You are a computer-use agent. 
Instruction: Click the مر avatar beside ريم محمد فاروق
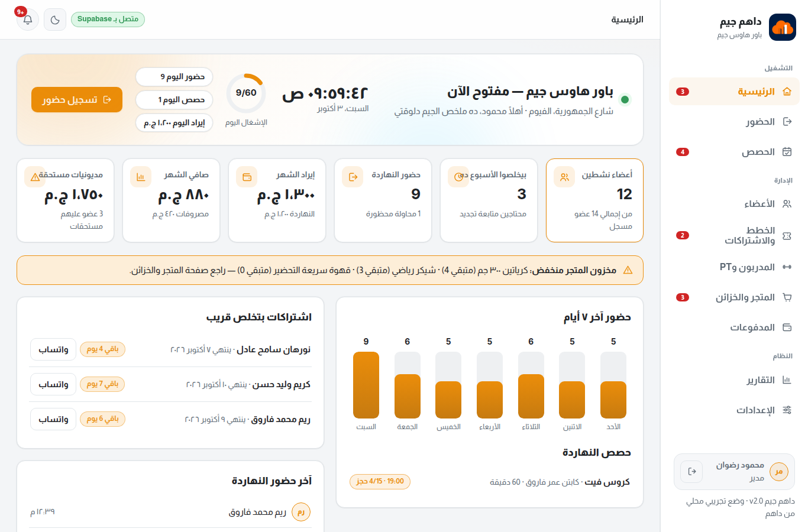(301, 512)
